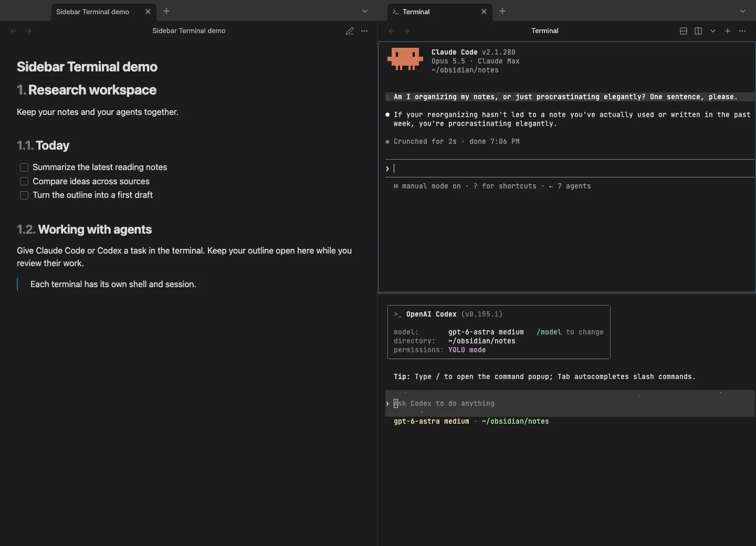Click the 'manual mode on' status text
The height and width of the screenshot is (546, 756).
[x=432, y=186]
